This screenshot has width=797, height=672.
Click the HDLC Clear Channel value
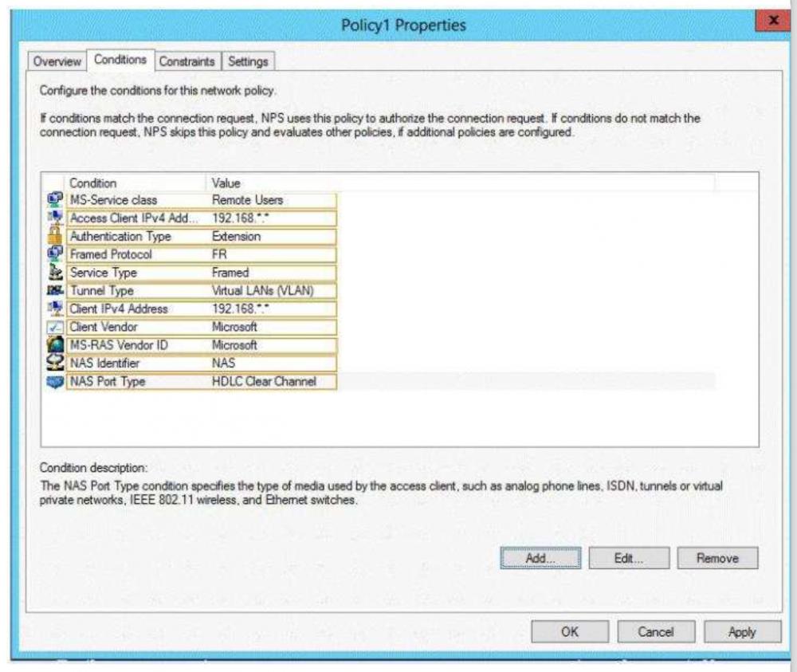(264, 381)
